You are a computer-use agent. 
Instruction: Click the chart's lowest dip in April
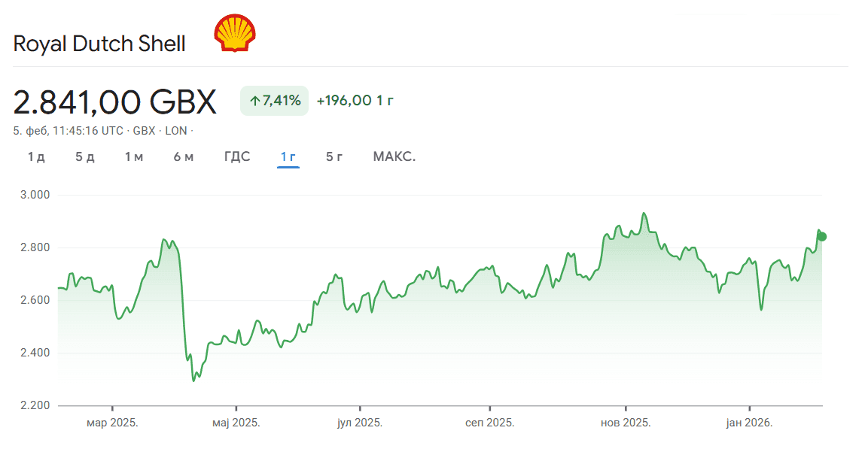pyautogui.click(x=194, y=380)
